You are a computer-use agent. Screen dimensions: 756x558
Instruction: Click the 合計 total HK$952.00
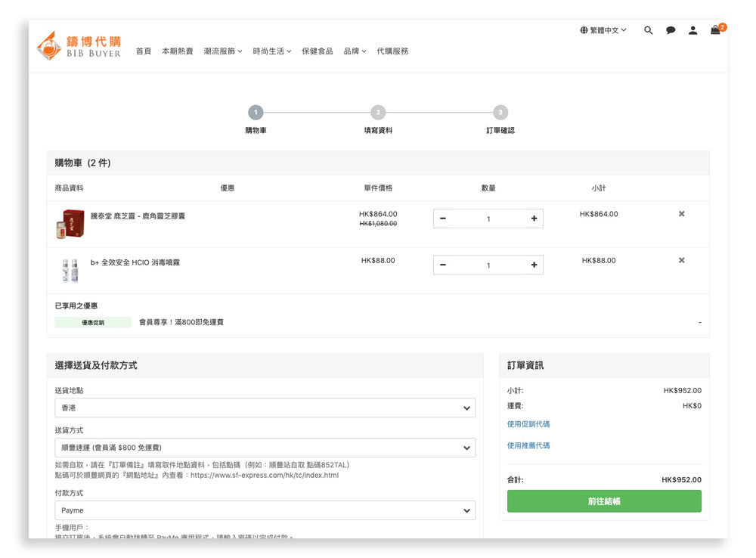pyautogui.click(x=681, y=479)
